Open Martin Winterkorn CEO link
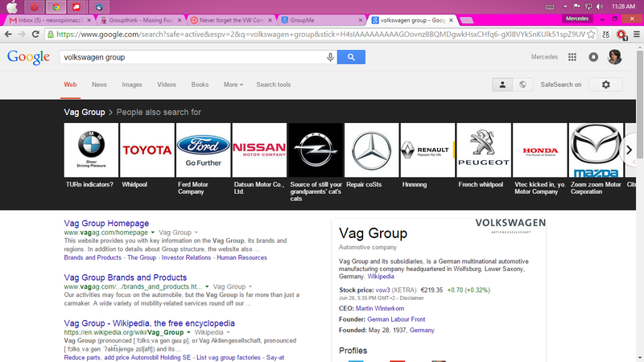Screen dimensions: 644x362 click(x=380, y=308)
